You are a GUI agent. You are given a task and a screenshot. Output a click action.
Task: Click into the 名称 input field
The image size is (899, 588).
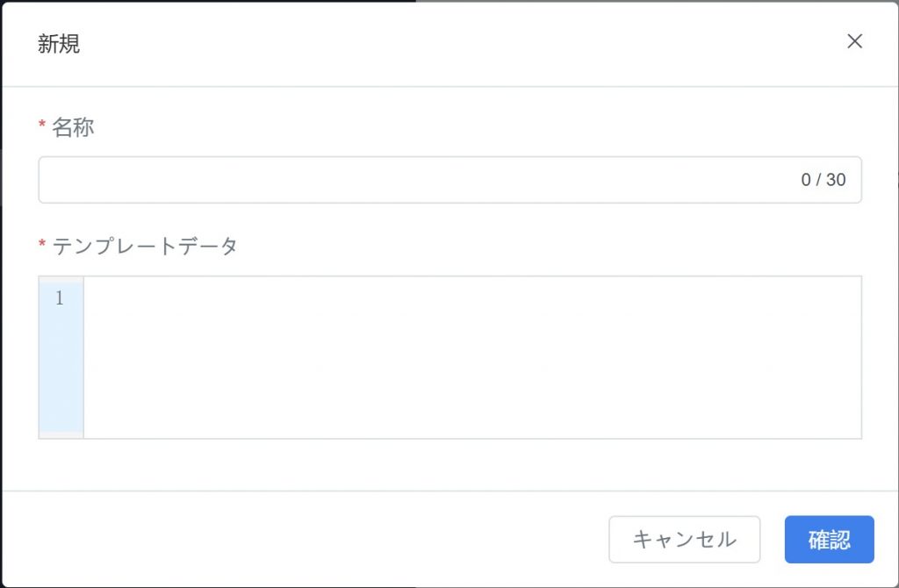click(x=413, y=180)
